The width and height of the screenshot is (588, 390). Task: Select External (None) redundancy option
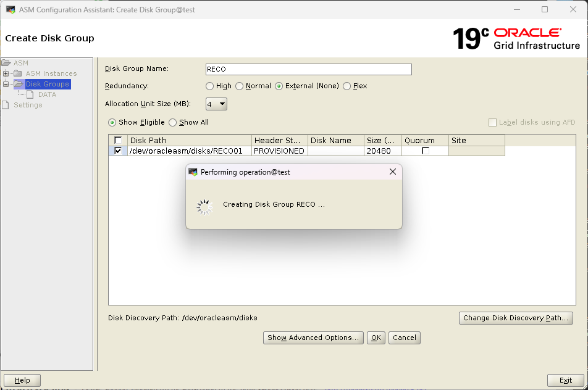[279, 86]
